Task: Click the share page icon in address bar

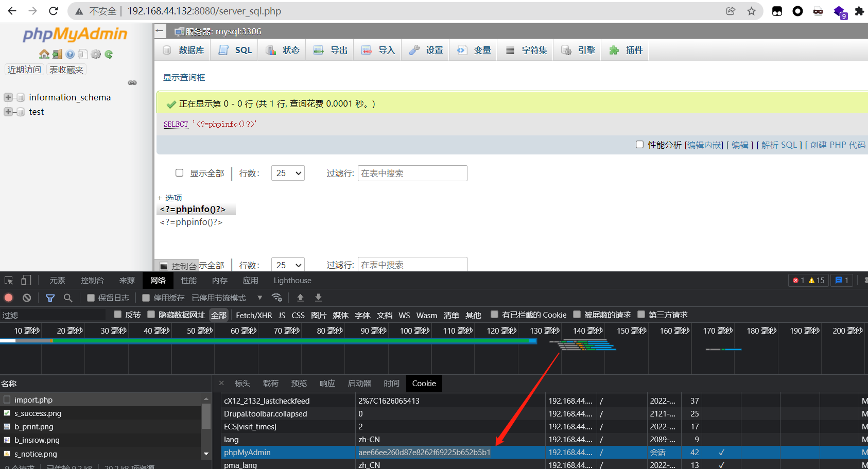Action: [731, 11]
